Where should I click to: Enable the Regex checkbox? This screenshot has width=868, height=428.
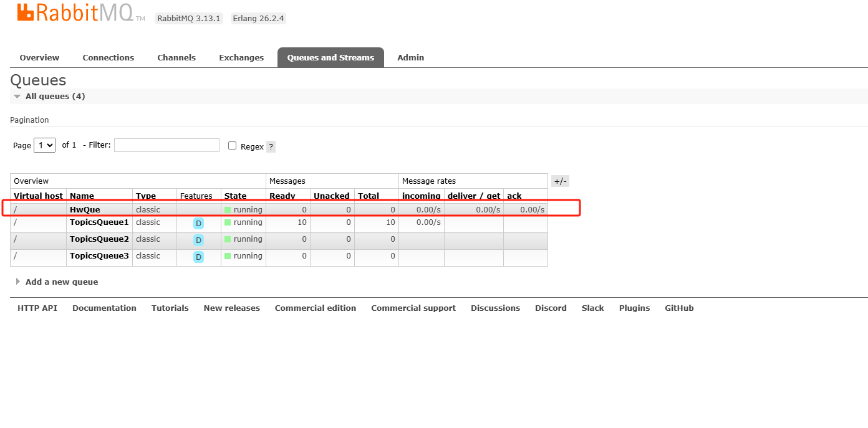click(x=231, y=145)
